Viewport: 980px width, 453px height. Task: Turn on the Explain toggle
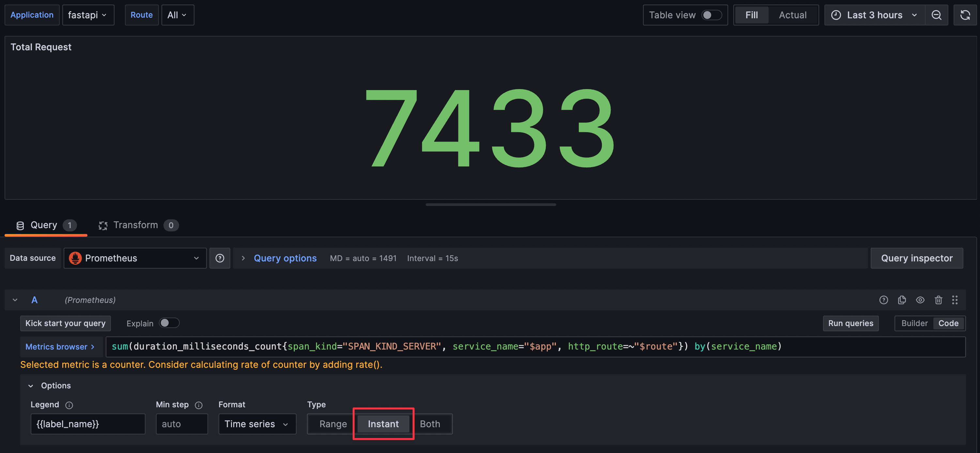pyautogui.click(x=169, y=323)
